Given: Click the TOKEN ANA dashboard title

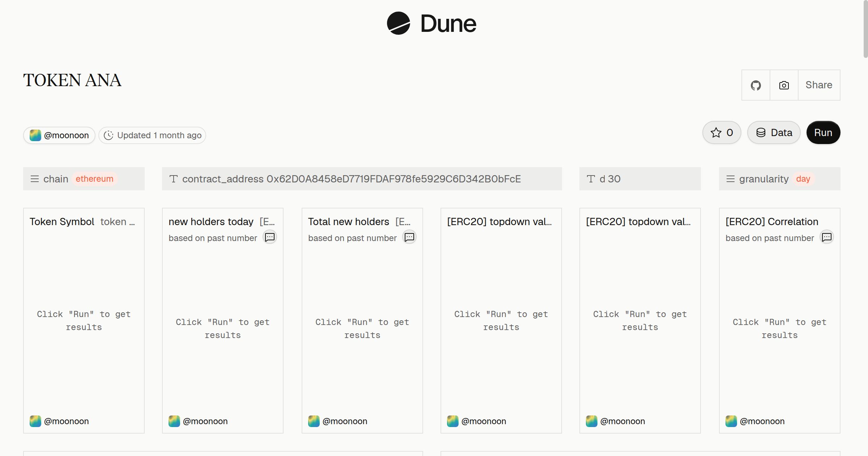Looking at the screenshot, I should coord(72,80).
